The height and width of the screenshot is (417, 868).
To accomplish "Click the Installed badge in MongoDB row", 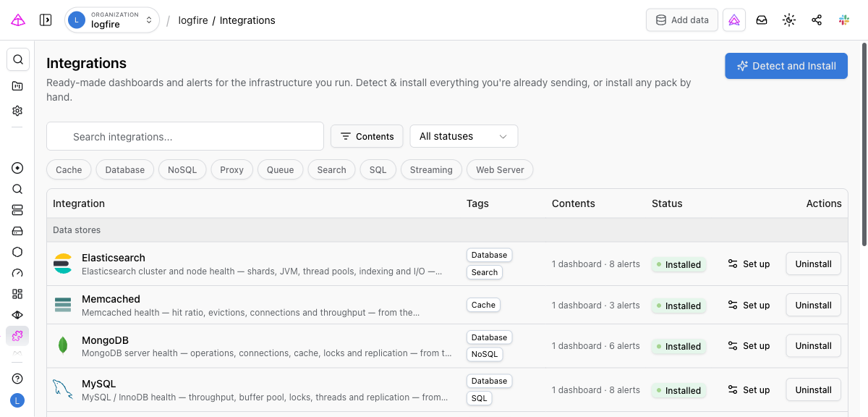I will pos(678,346).
